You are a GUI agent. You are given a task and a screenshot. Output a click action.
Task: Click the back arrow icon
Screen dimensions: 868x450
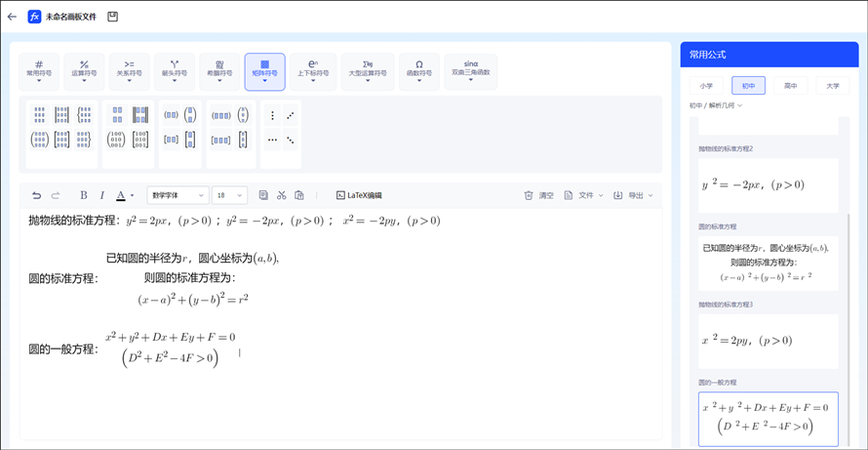pos(12,18)
